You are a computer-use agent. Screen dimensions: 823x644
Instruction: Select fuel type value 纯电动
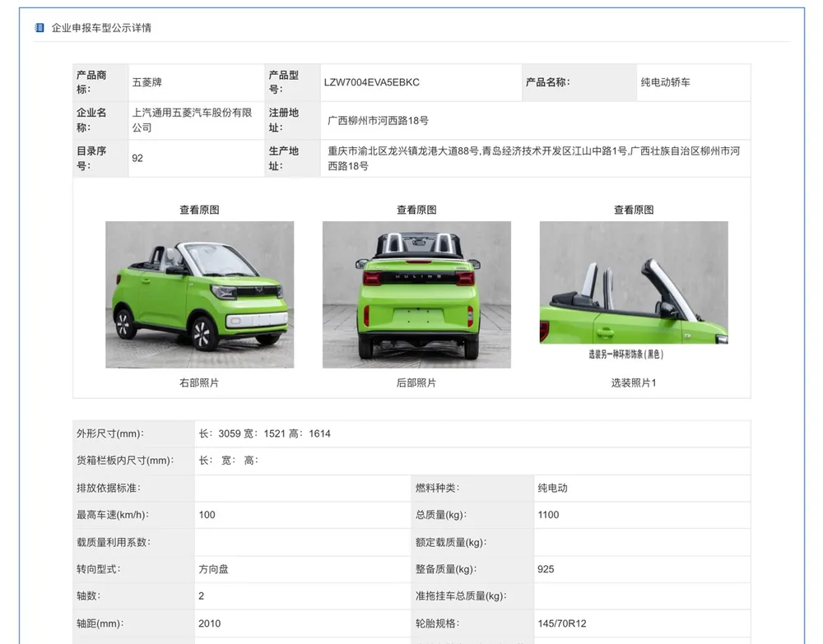pos(552,488)
